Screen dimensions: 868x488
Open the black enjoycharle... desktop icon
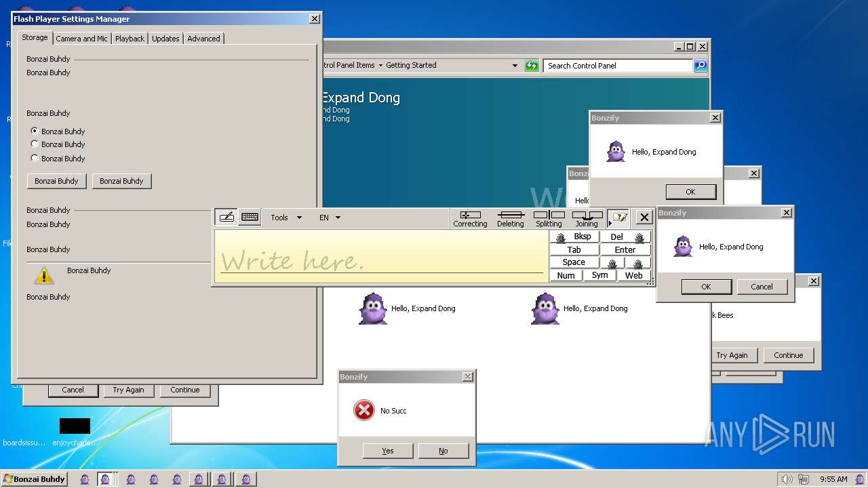(75, 426)
